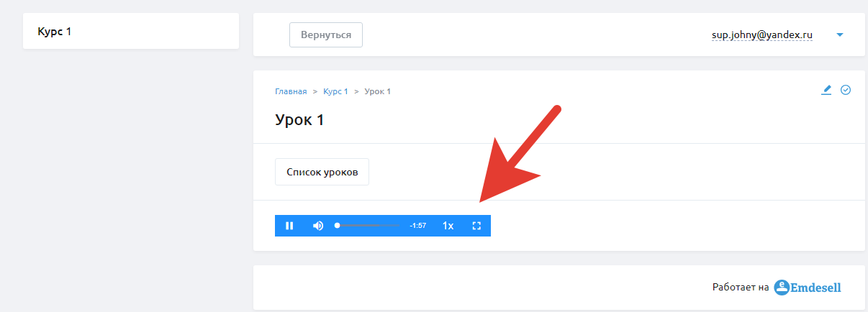
Task: Open the sup.johny@yandex.ru account menu
Action: [761, 35]
